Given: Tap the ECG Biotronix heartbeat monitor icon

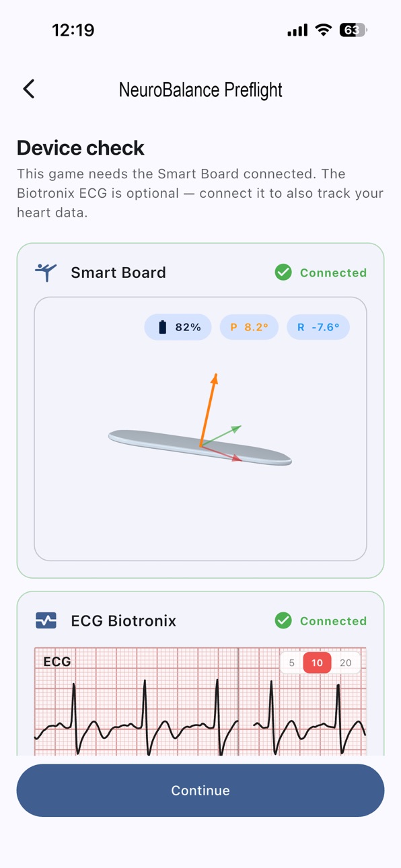Looking at the screenshot, I should (46, 620).
